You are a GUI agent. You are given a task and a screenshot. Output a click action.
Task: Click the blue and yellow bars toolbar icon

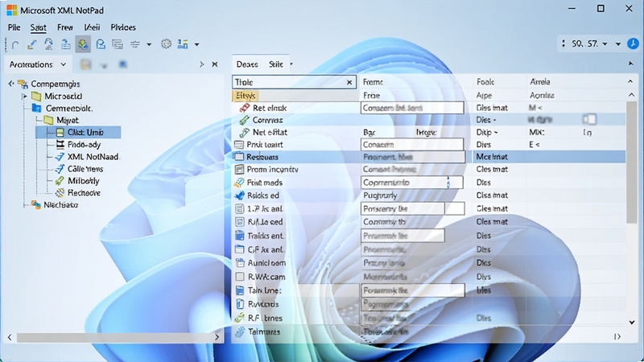pos(183,44)
